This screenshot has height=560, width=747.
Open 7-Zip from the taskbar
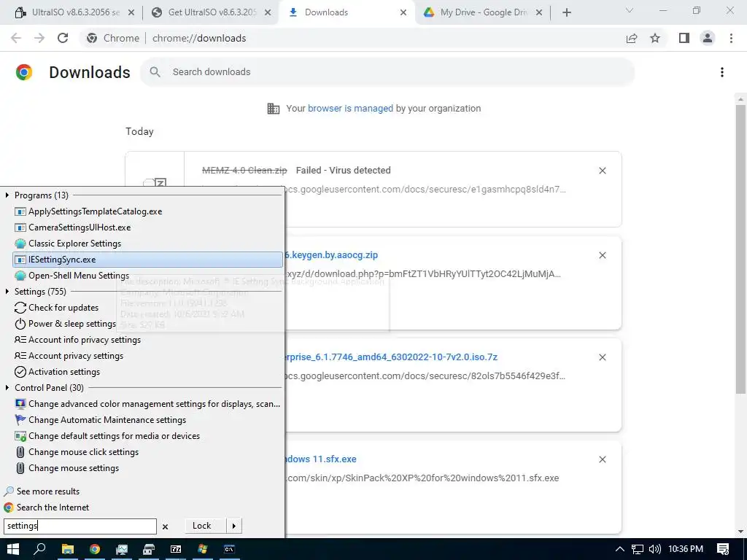tap(176, 549)
